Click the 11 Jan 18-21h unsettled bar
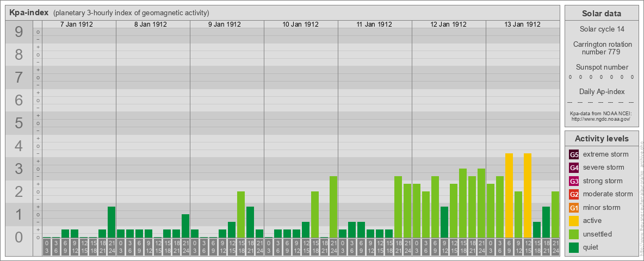Image resolution: width=644 pixels, height=261 pixels. 398,207
